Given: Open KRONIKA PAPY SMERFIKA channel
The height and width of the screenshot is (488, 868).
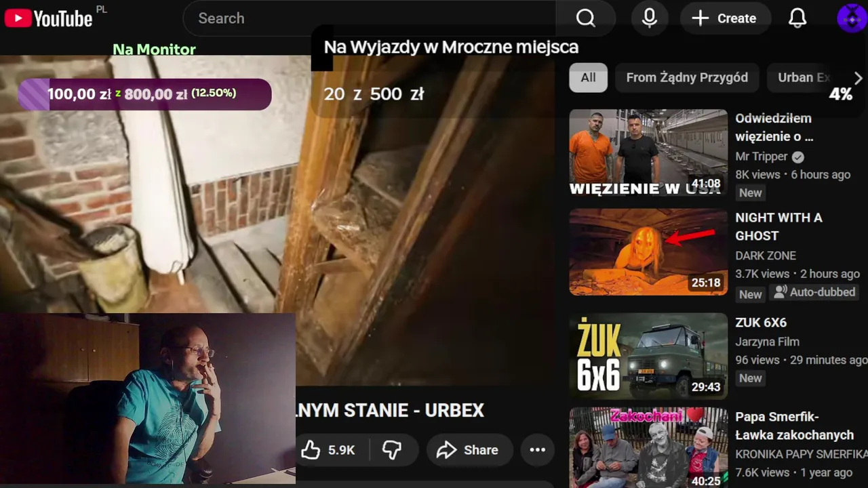Looking at the screenshot, I should tap(801, 454).
